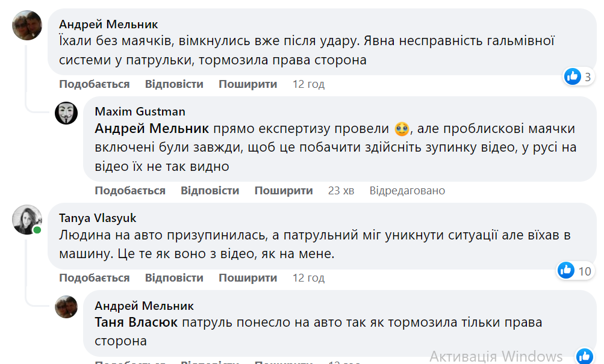Like Maxim Gustman's reply via Подобається
604x364 pixels.
(130, 191)
